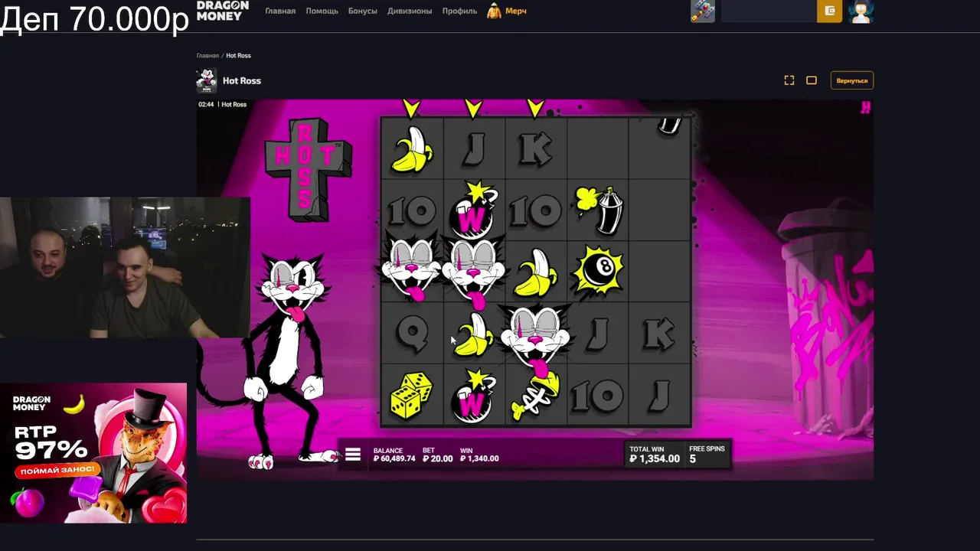Click the balance field in header
Screen dimensions: 980x551
pyautogui.click(x=769, y=11)
